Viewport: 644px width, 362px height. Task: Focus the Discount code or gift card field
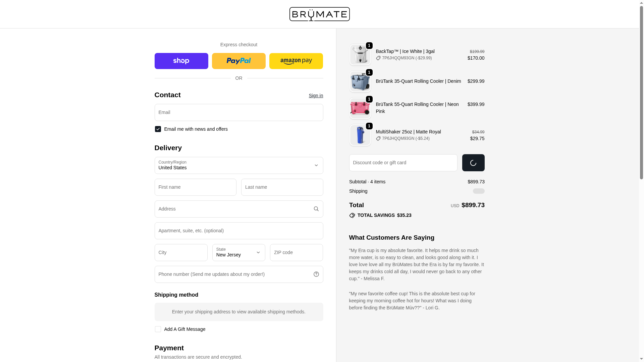click(x=403, y=163)
